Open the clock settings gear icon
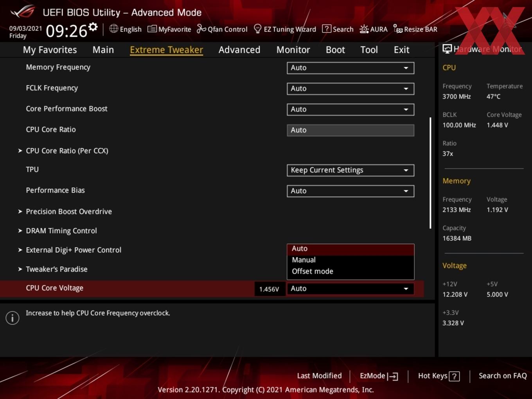The image size is (532, 399). 93,27
